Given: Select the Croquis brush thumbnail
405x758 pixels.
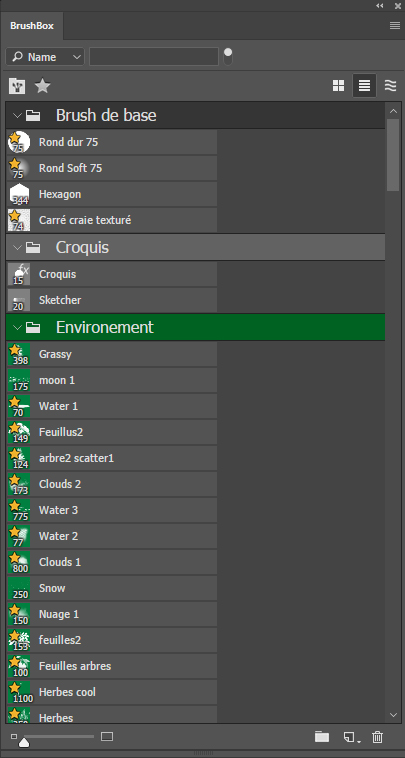Looking at the screenshot, I should pyautogui.click(x=19, y=274).
